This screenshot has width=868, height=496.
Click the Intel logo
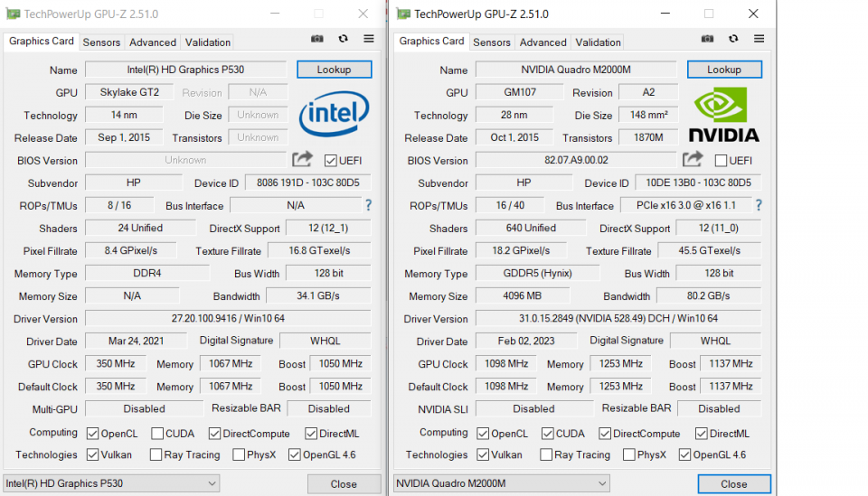tap(334, 114)
